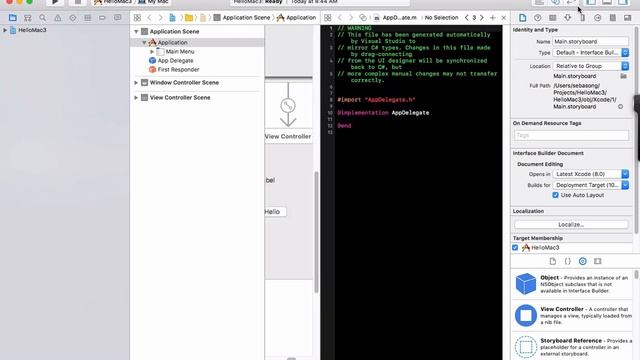Viewport: 640px width, 360px height.
Task: Expand the HelloMac3 project in navigator
Action: [x=5, y=30]
